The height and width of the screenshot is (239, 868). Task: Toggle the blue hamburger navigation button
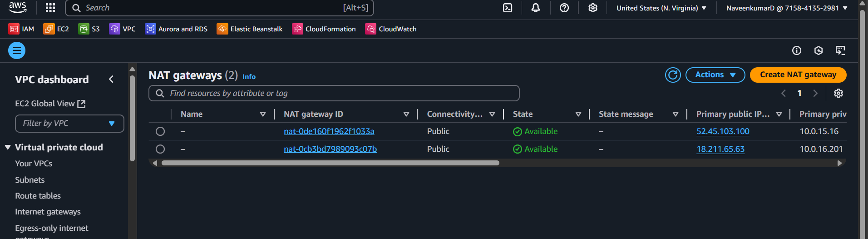17,50
